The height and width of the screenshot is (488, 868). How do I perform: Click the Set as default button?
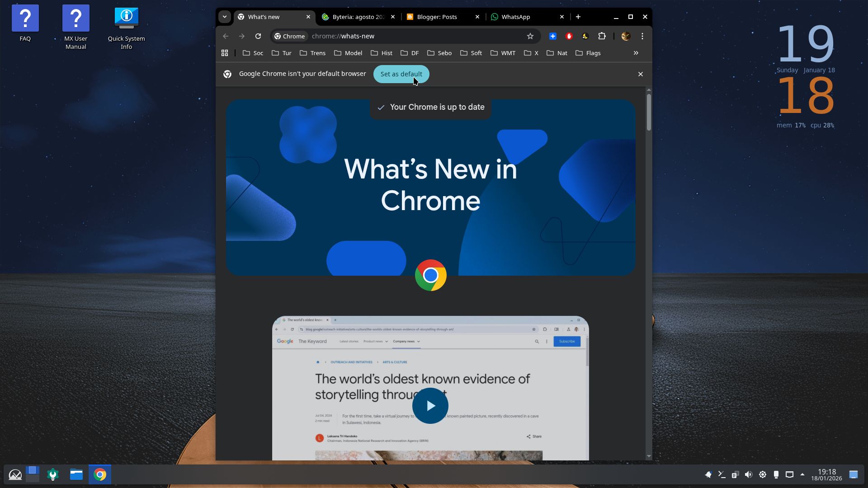pyautogui.click(x=401, y=74)
